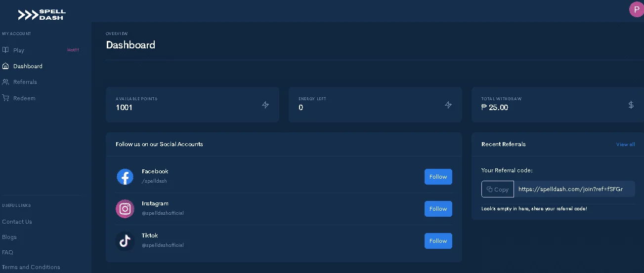Open FAQ link
644x273 pixels.
[x=7, y=252]
